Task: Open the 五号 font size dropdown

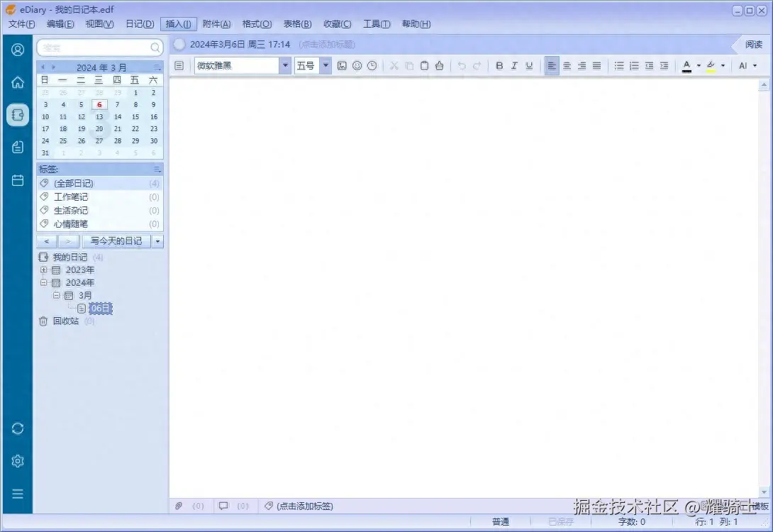Action: [x=326, y=65]
